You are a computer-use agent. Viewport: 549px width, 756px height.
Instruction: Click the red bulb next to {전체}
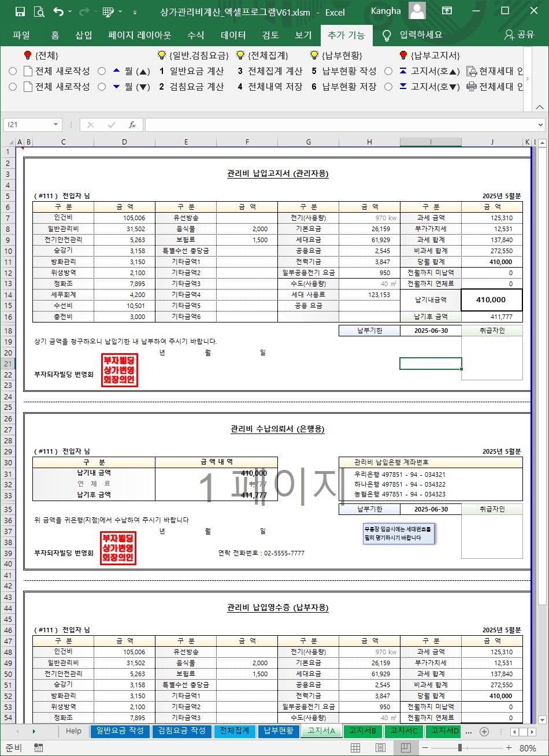(27, 55)
